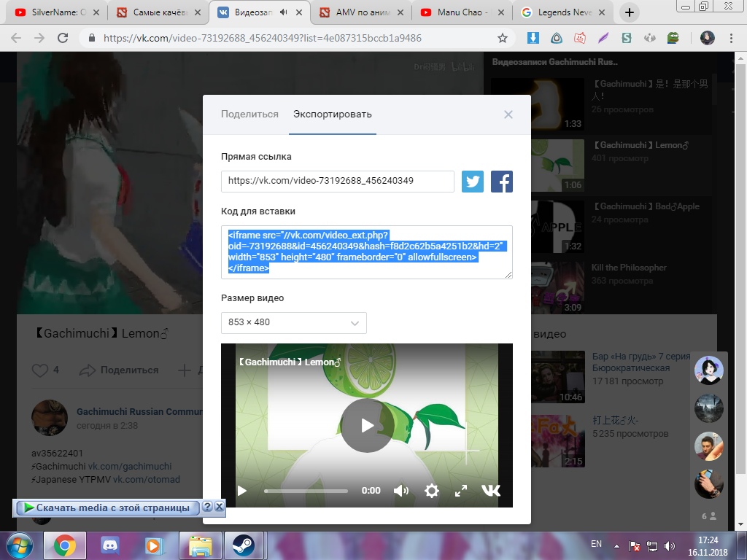
Task: Click the EN language indicator in the tray
Action: 596,544
